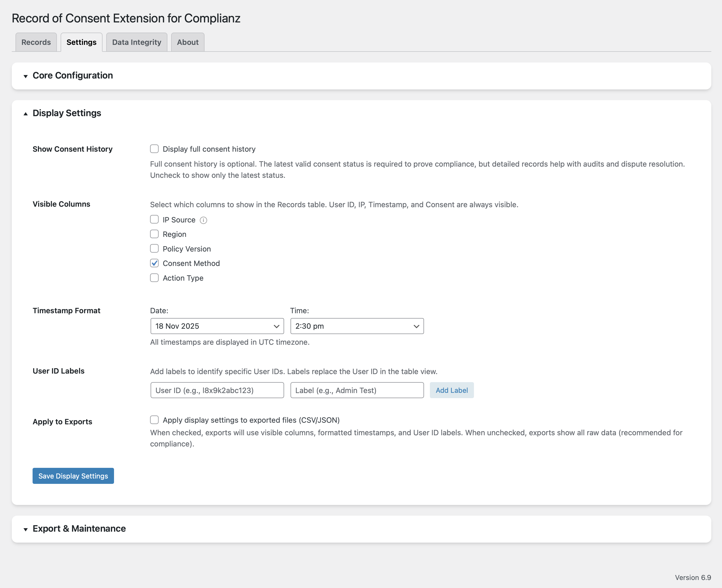The height and width of the screenshot is (588, 722).
Task: Expand the Core Configuration section
Action: click(x=72, y=76)
